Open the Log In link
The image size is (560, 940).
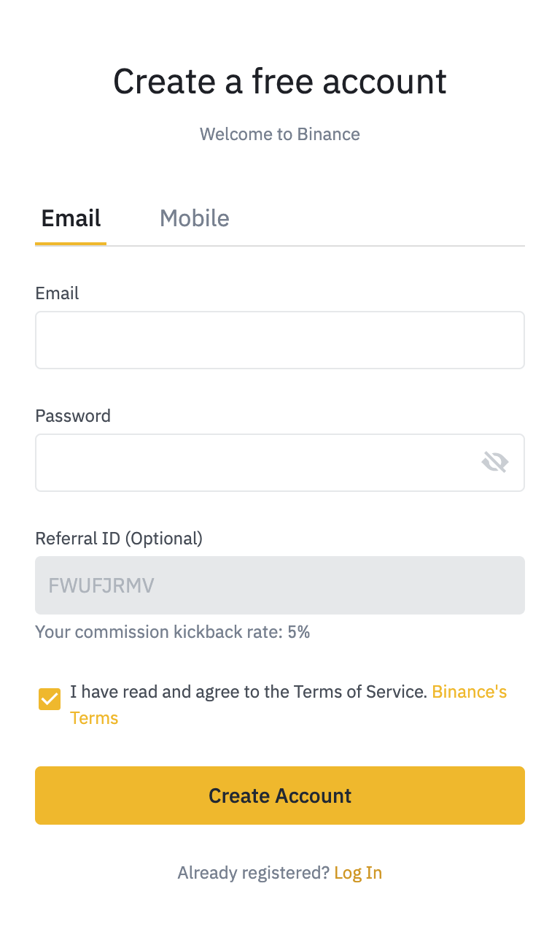pyautogui.click(x=358, y=873)
